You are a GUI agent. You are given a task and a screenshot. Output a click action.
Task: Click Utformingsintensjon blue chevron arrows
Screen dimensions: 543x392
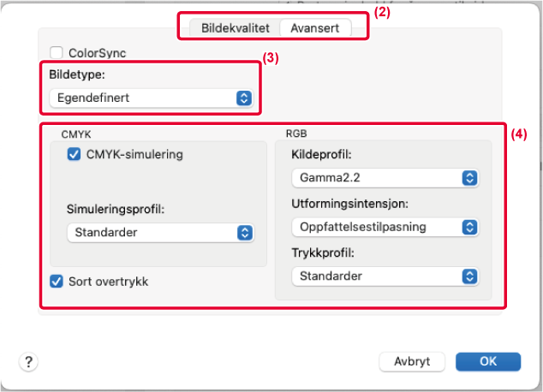pos(469,228)
